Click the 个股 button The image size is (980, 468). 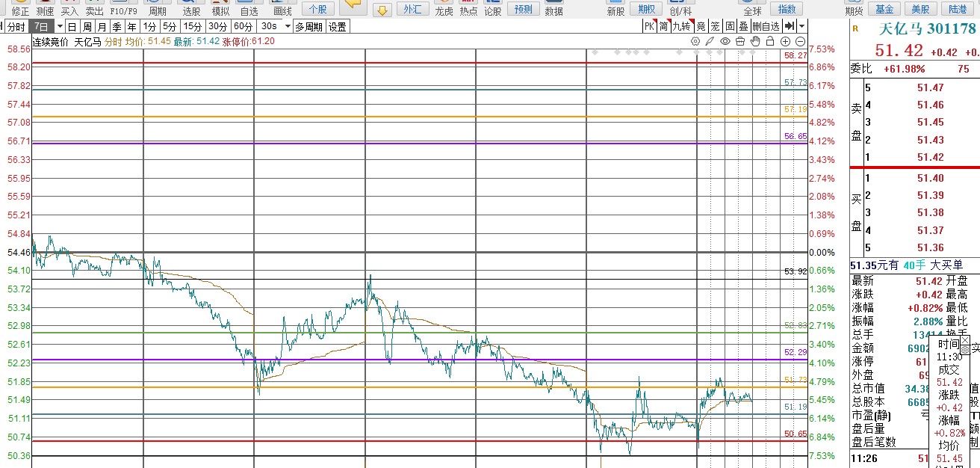click(319, 9)
